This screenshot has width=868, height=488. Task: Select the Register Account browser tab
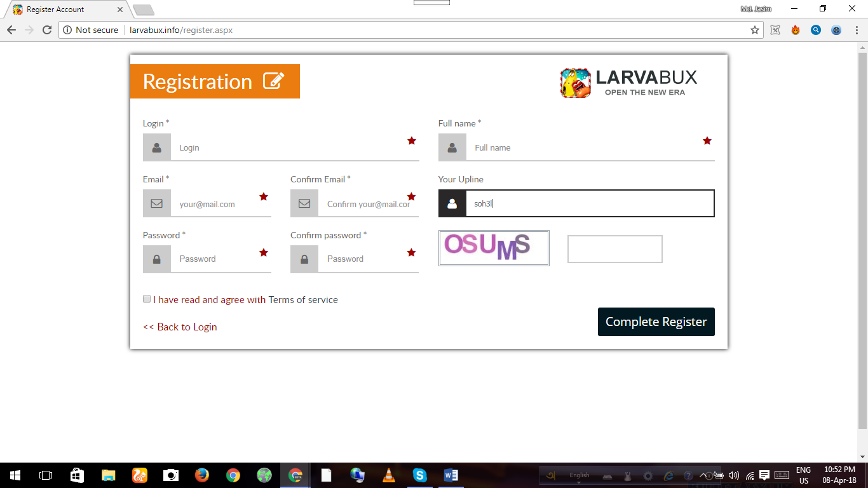(64, 10)
